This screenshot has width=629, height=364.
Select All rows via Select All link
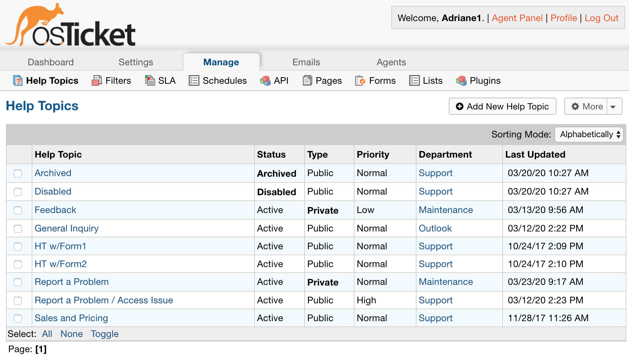(47, 334)
